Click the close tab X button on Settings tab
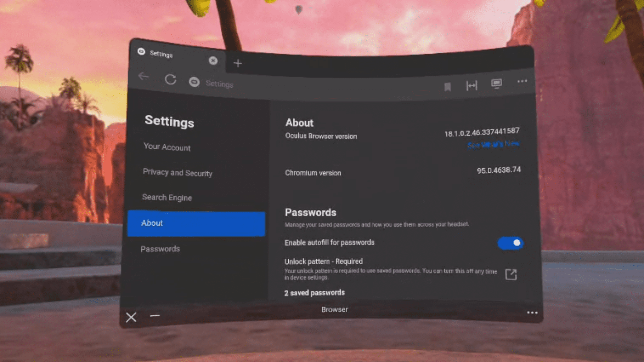This screenshot has width=644, height=362. pyautogui.click(x=213, y=60)
